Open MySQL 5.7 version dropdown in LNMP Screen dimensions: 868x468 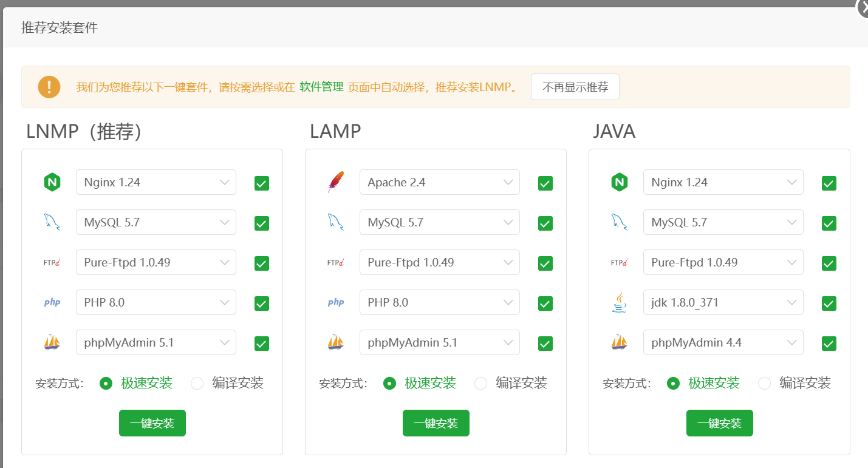(x=156, y=222)
